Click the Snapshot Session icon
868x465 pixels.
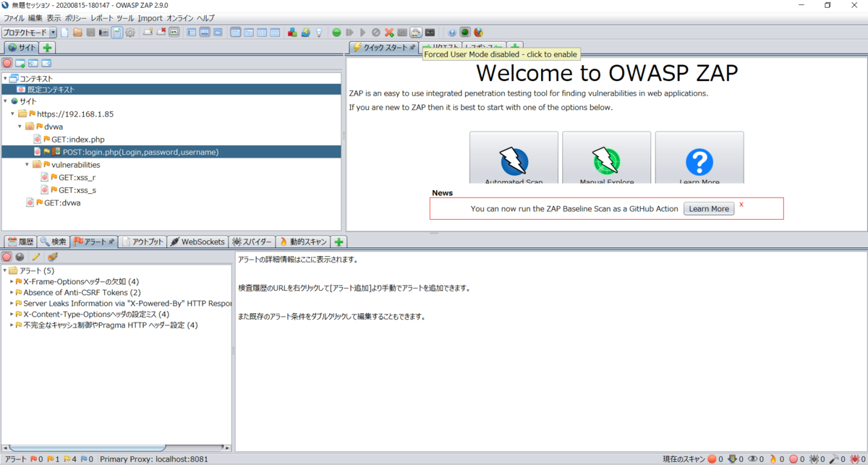pyautogui.click(x=103, y=33)
